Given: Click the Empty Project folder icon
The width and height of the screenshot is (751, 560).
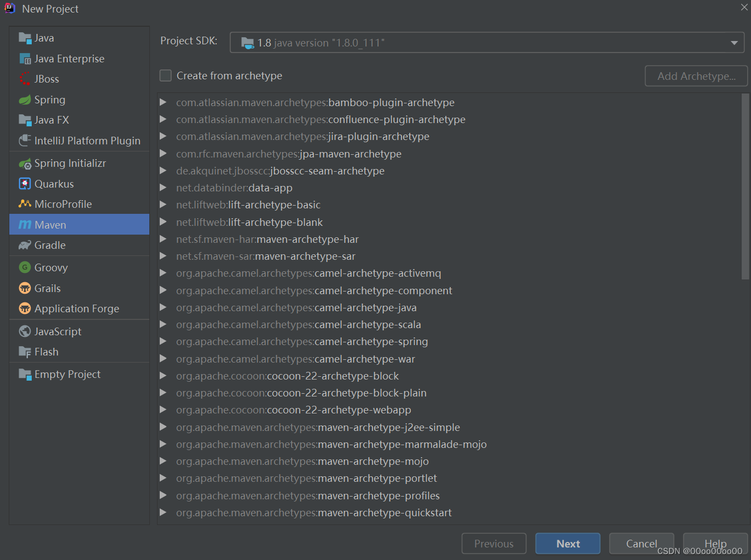Looking at the screenshot, I should pos(25,374).
